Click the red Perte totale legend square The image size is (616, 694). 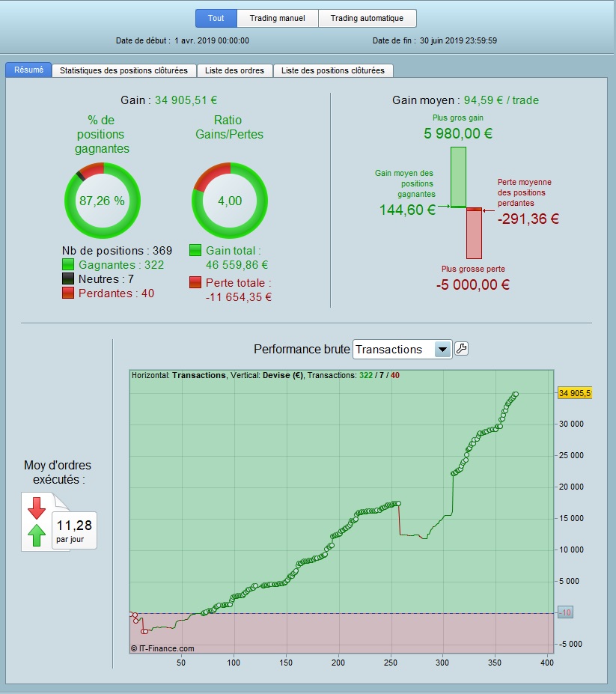(x=195, y=282)
